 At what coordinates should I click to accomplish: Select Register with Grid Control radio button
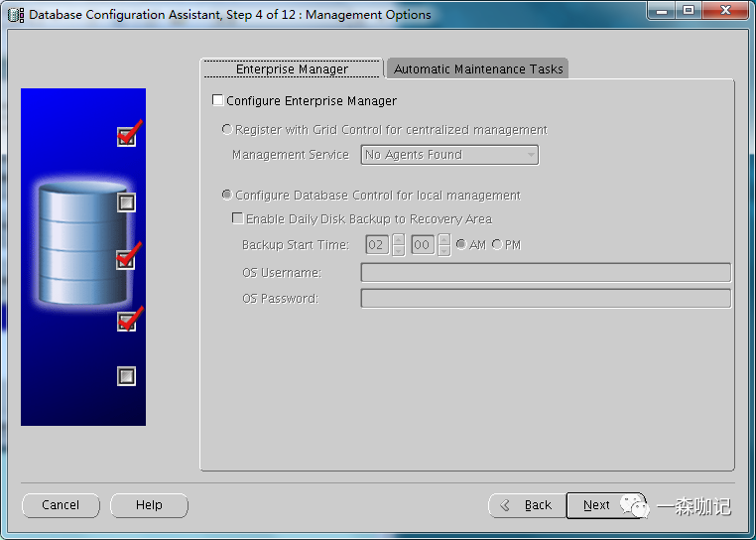pyautogui.click(x=226, y=129)
